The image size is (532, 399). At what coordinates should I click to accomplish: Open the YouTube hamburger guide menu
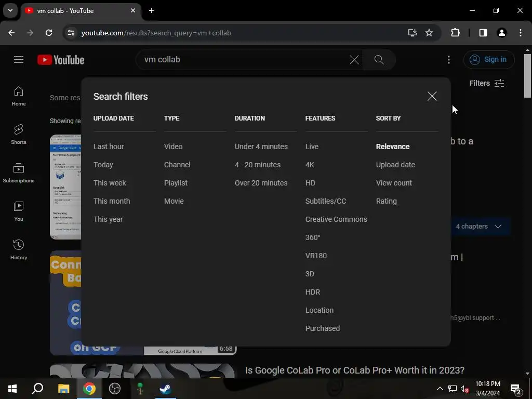click(x=19, y=60)
